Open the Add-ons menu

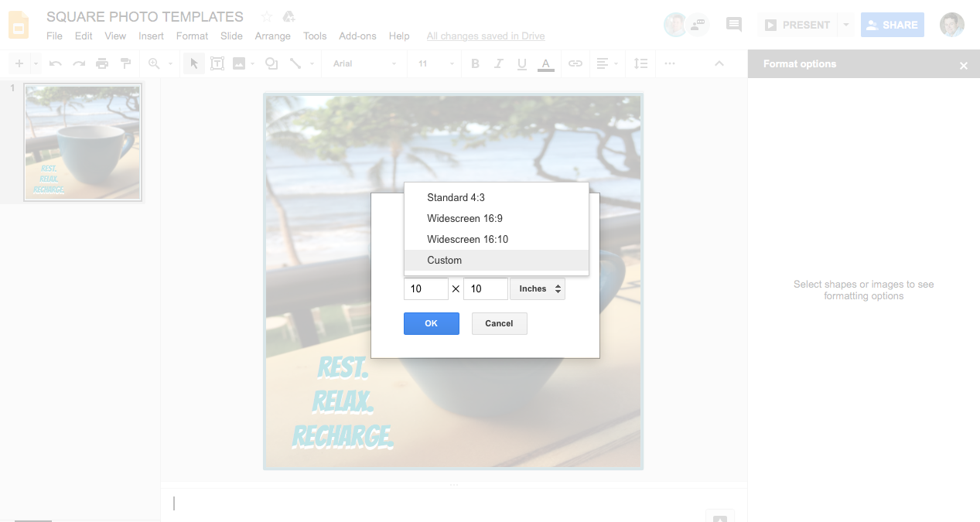coord(357,36)
